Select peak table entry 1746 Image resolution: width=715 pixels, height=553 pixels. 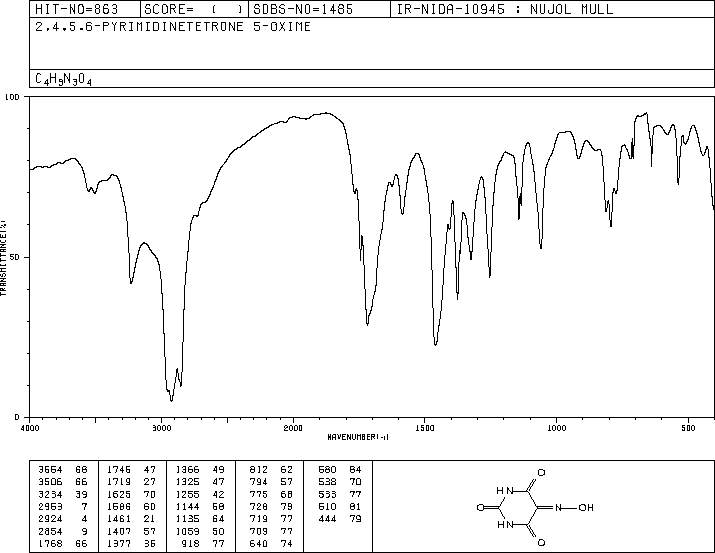(x=131, y=469)
